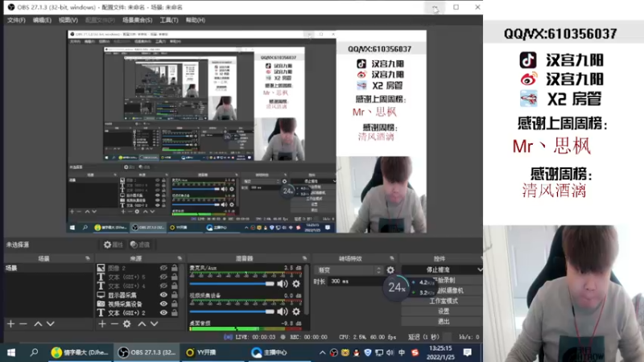
Task: Undock the 场景 panel via its icon
Action: click(x=88, y=258)
